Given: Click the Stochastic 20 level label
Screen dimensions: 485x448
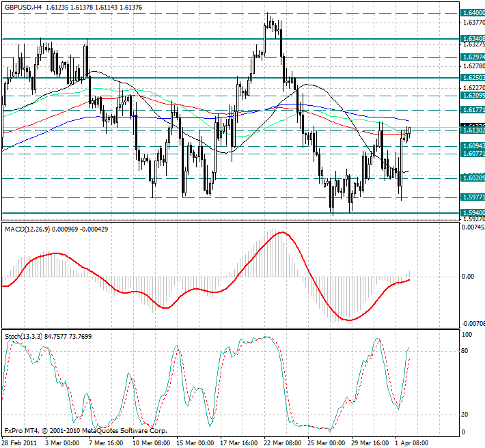Looking at the screenshot, I should tap(465, 415).
